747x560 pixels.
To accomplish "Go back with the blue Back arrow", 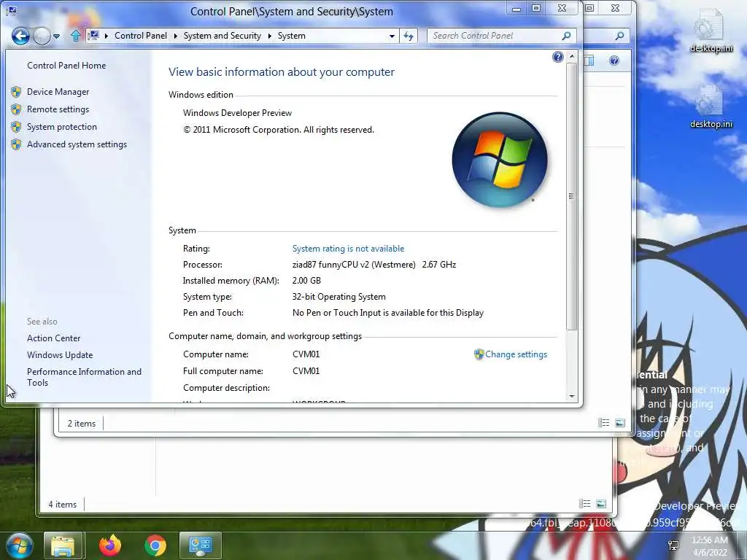I will (x=20, y=36).
